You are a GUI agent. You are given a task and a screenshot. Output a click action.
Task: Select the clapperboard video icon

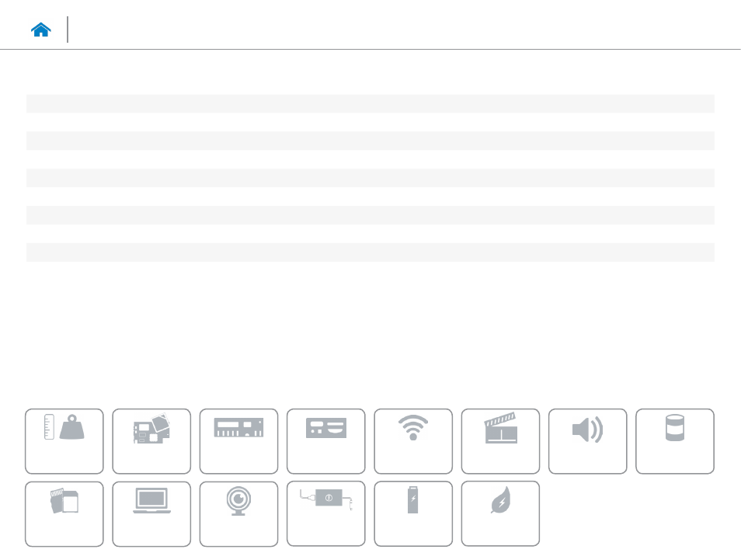[500, 441]
